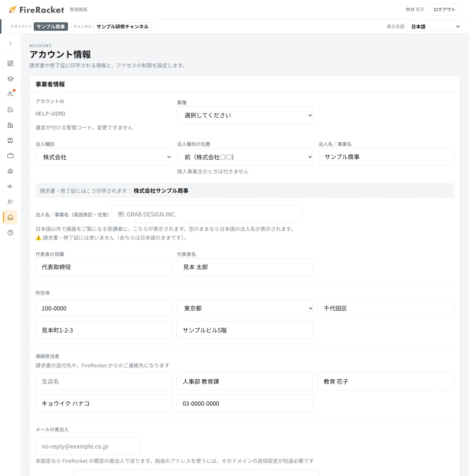Viewport: 469px width, 476px height.
Task: Open the 法人種別 dropdown showing 株式会社
Action: (x=103, y=157)
